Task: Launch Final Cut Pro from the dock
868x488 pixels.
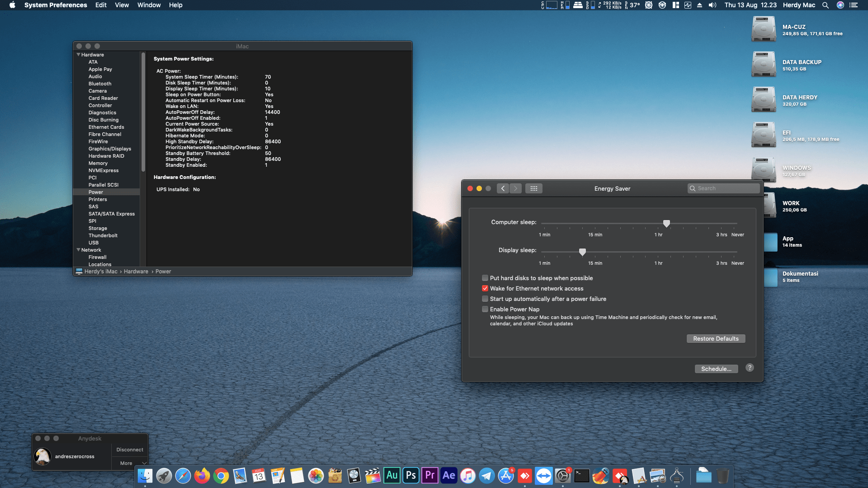Action: point(373,476)
